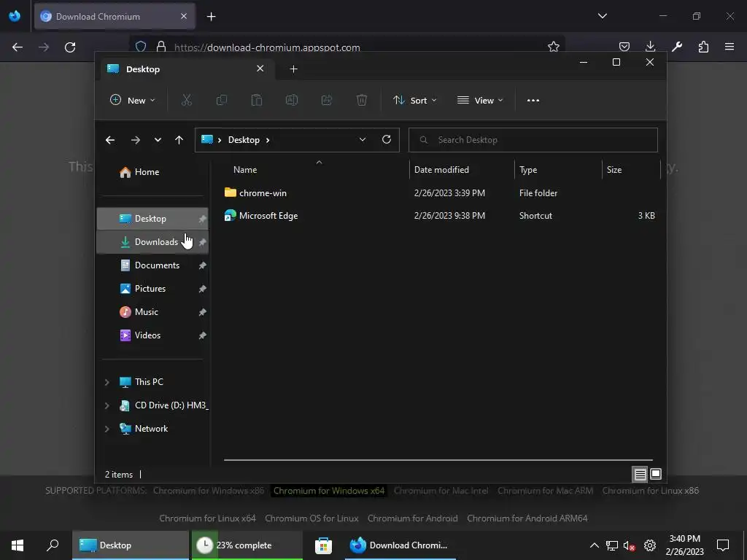Open taskbar Search magnifier
This screenshot has width=747, height=560.
(x=53, y=545)
